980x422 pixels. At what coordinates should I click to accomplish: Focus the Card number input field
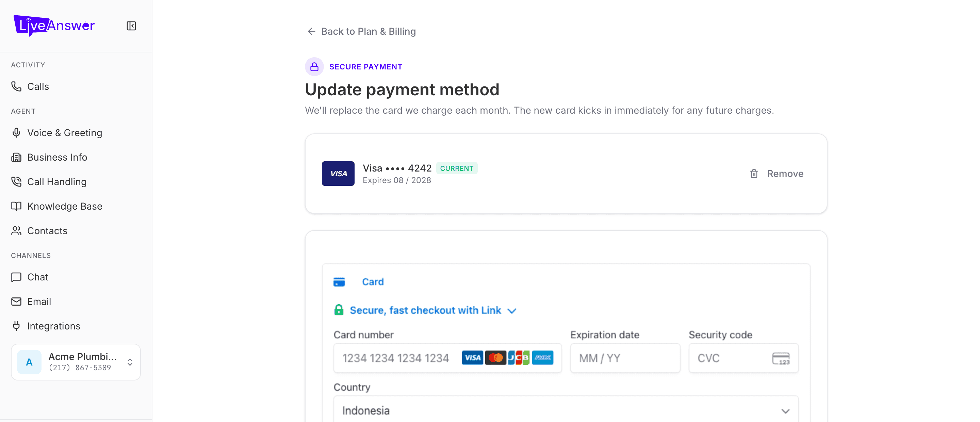pyautogui.click(x=447, y=358)
